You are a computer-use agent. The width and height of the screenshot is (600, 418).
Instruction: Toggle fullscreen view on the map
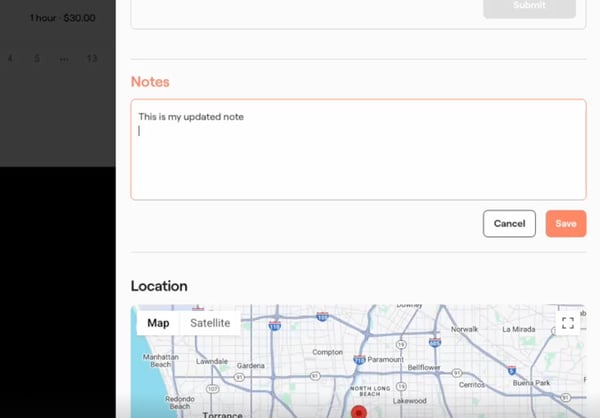(567, 323)
